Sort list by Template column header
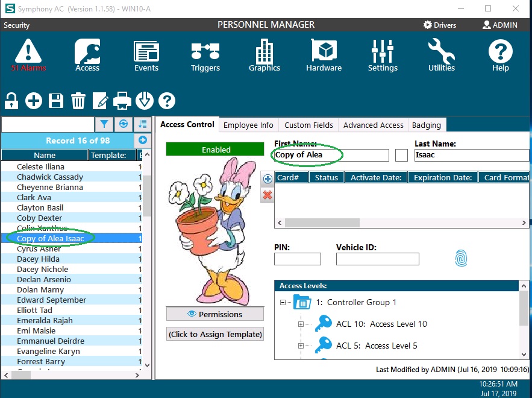This screenshot has height=398, width=532. point(112,155)
